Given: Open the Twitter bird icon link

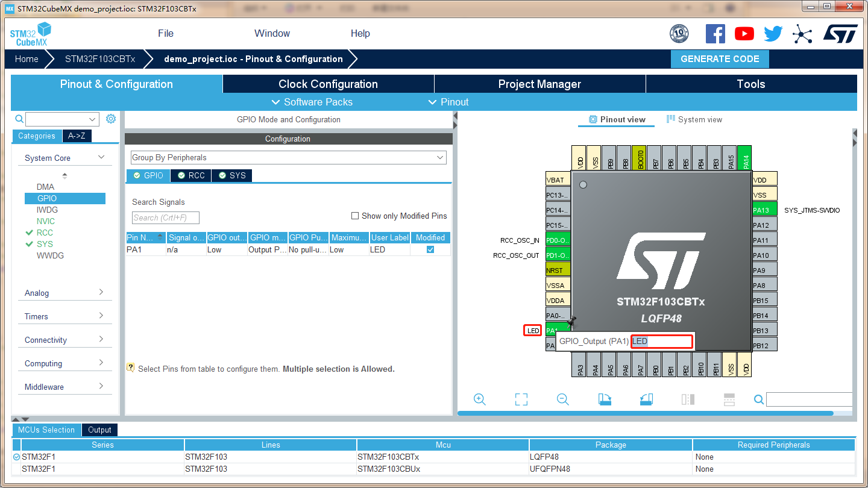Looking at the screenshot, I should 773,34.
